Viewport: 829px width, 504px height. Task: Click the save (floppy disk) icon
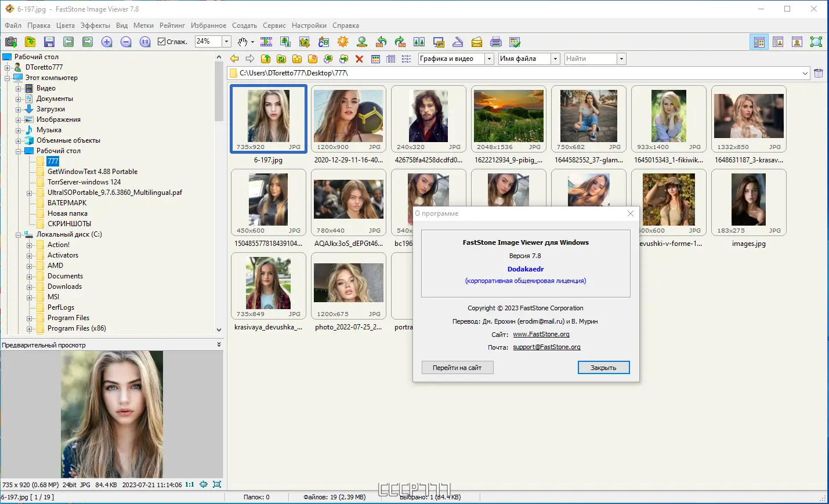click(x=49, y=42)
